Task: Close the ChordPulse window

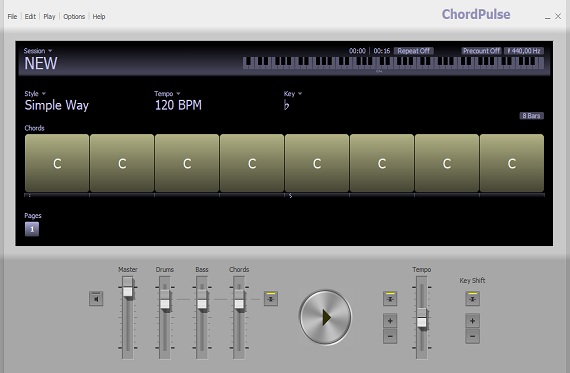Action: point(558,16)
